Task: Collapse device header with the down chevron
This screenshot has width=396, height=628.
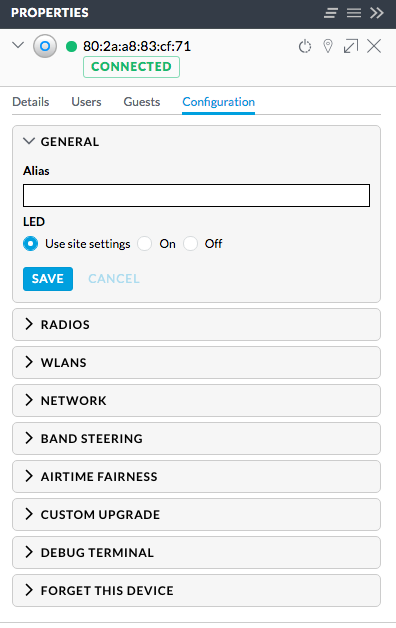Action: pos(18,45)
